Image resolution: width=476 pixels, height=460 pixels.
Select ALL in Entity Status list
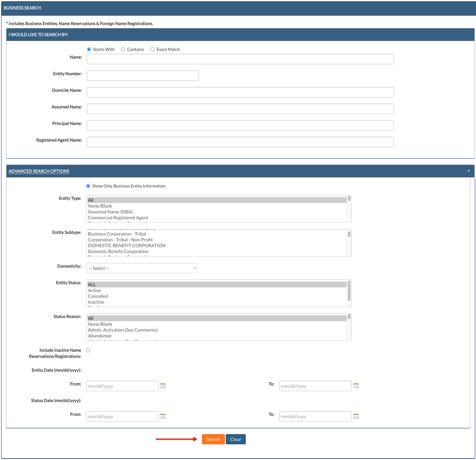click(217, 284)
